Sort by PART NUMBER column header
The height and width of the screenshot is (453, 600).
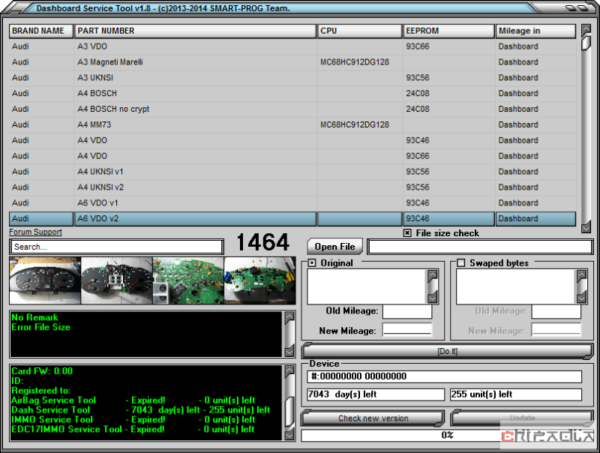point(195,31)
